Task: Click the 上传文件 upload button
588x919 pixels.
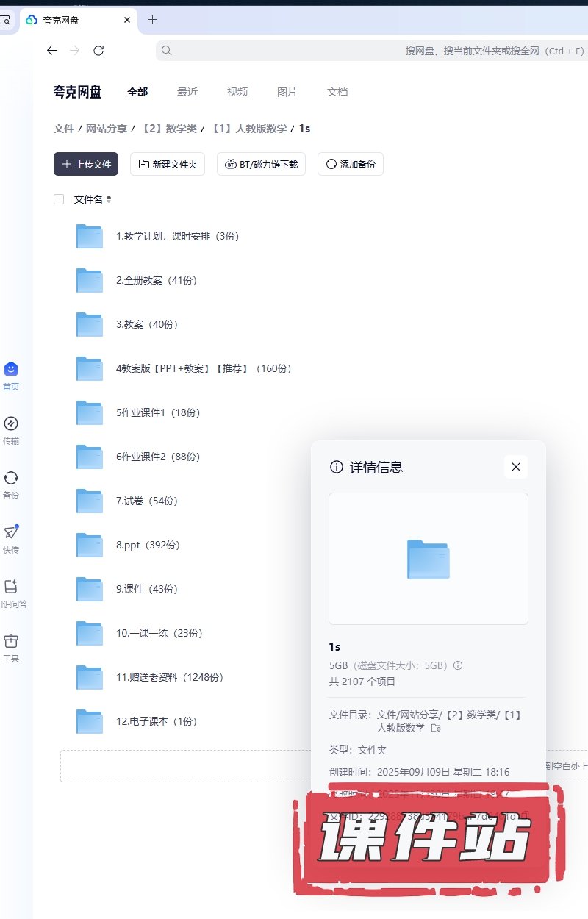Action: [x=86, y=164]
